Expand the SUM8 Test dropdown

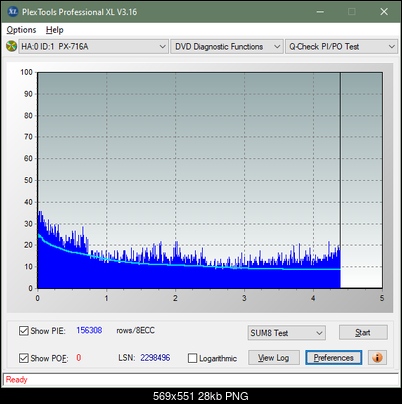point(287,333)
